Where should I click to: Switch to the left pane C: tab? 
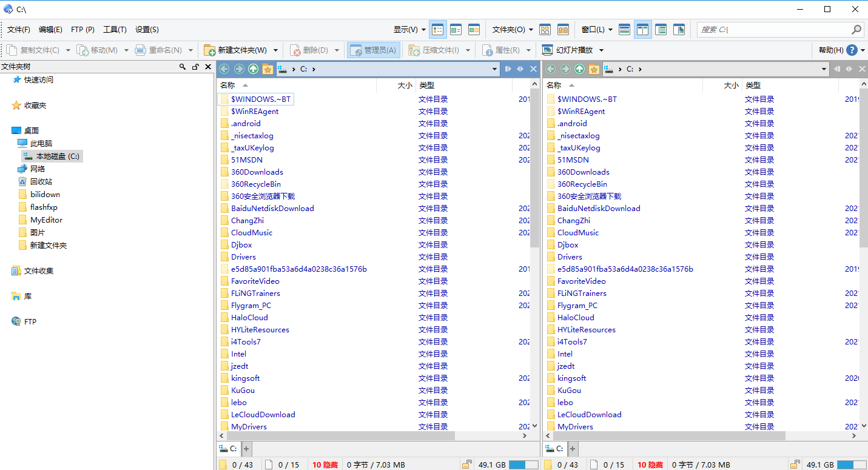point(228,448)
